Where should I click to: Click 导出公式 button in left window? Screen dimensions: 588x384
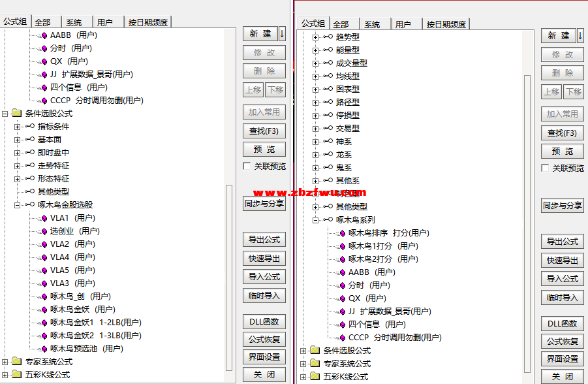pos(264,240)
